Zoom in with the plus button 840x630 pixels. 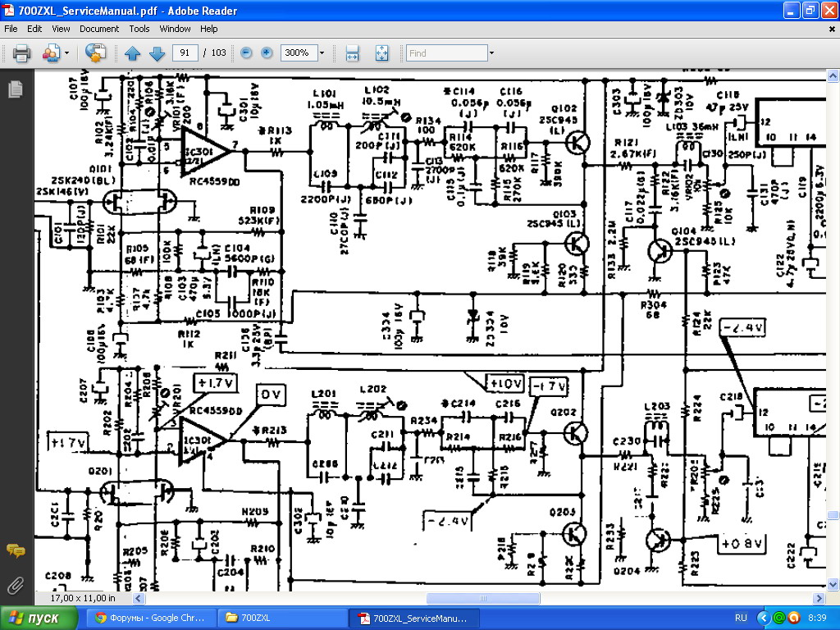[267, 53]
